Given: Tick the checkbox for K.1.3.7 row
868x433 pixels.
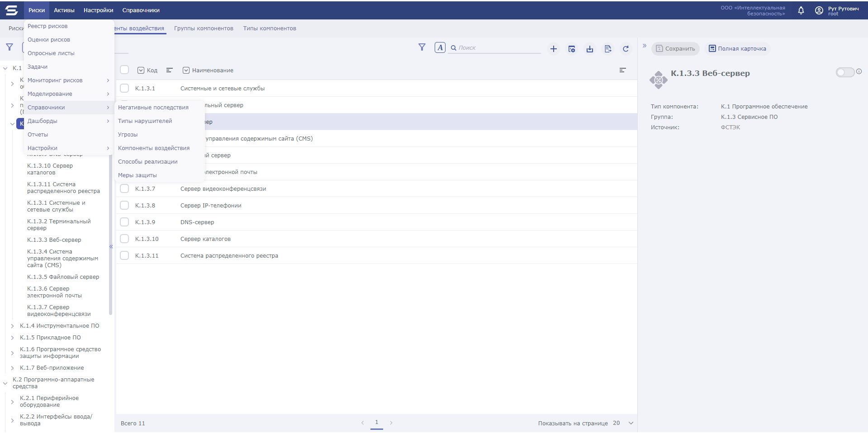Looking at the screenshot, I should pyautogui.click(x=124, y=188).
